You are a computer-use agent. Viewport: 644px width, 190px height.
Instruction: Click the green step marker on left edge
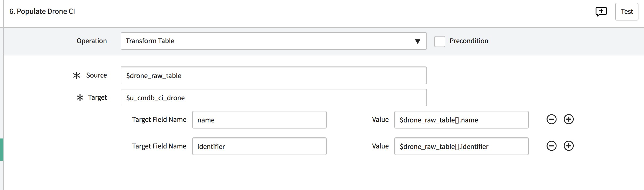(1, 150)
